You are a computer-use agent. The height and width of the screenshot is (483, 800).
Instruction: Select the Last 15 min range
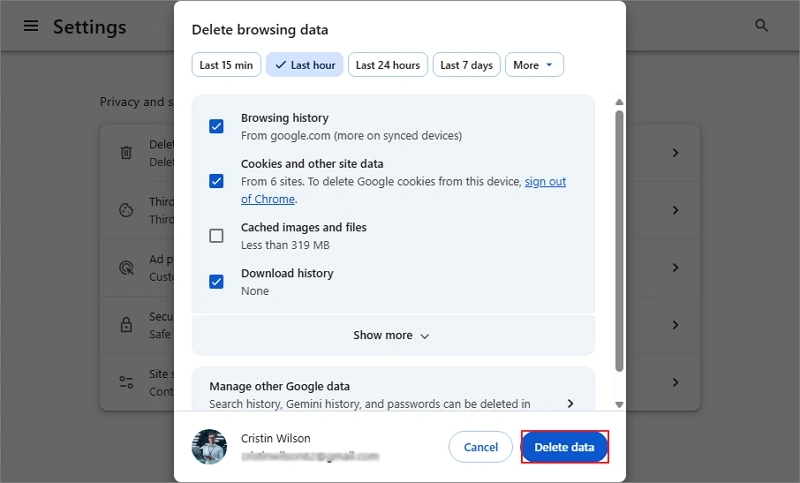(x=226, y=65)
